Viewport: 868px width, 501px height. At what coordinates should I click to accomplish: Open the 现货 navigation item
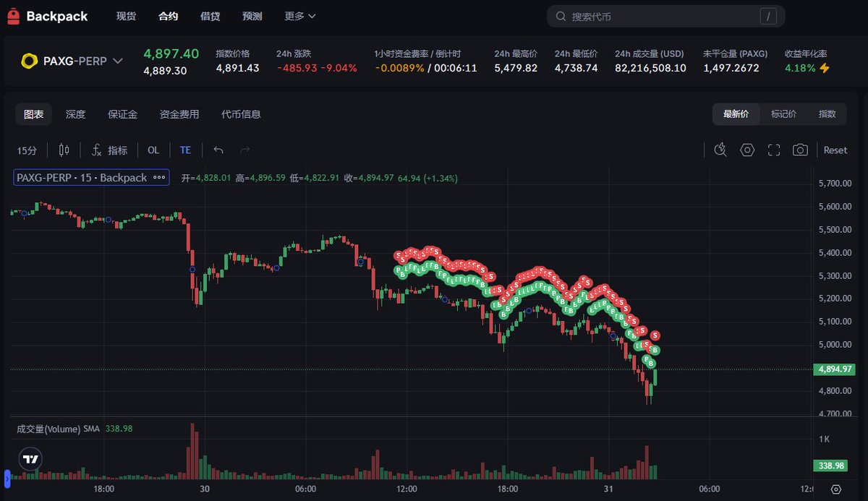click(x=126, y=16)
